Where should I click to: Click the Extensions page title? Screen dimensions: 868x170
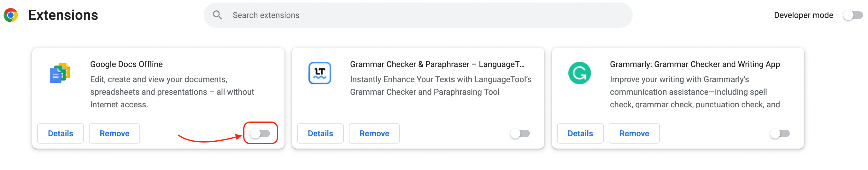[63, 15]
